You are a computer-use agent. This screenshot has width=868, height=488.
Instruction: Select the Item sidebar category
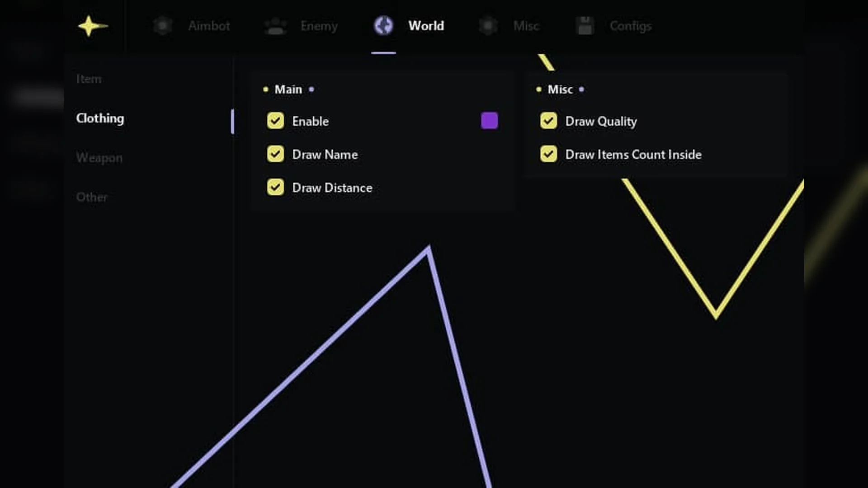pyautogui.click(x=89, y=79)
